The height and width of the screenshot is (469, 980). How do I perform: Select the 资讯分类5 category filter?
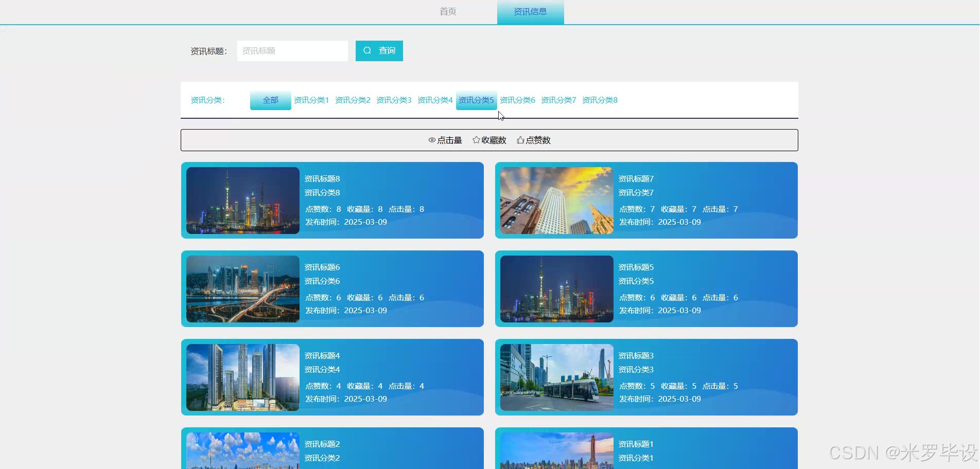[x=476, y=100]
